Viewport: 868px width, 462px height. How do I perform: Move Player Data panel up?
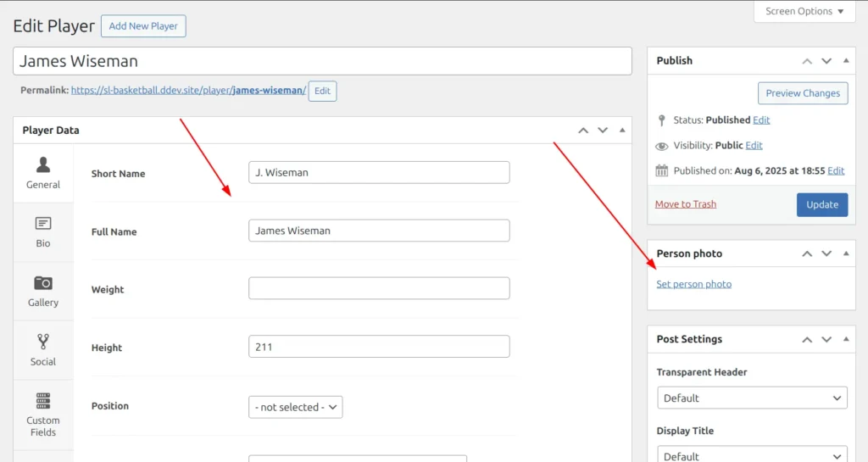pos(583,131)
